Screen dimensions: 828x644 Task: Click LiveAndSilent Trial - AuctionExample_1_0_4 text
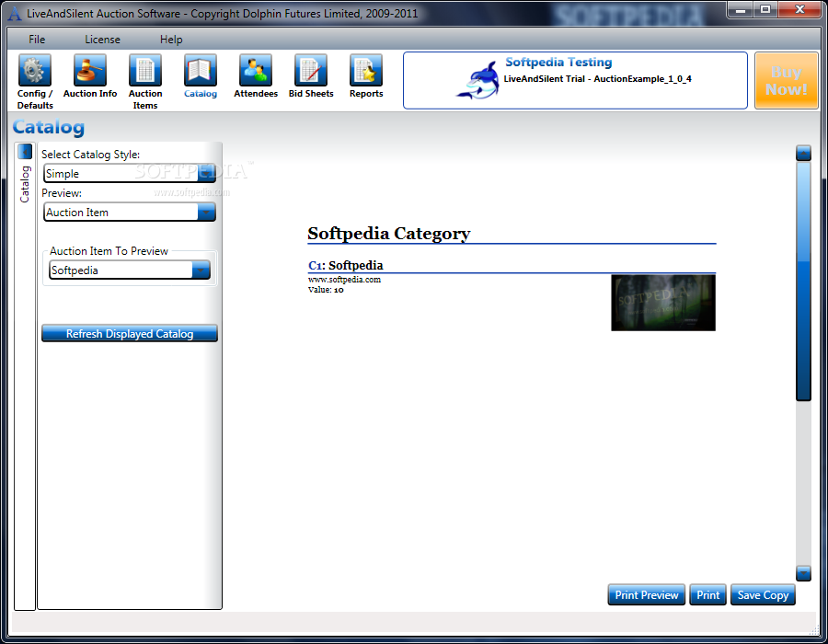tap(597, 79)
